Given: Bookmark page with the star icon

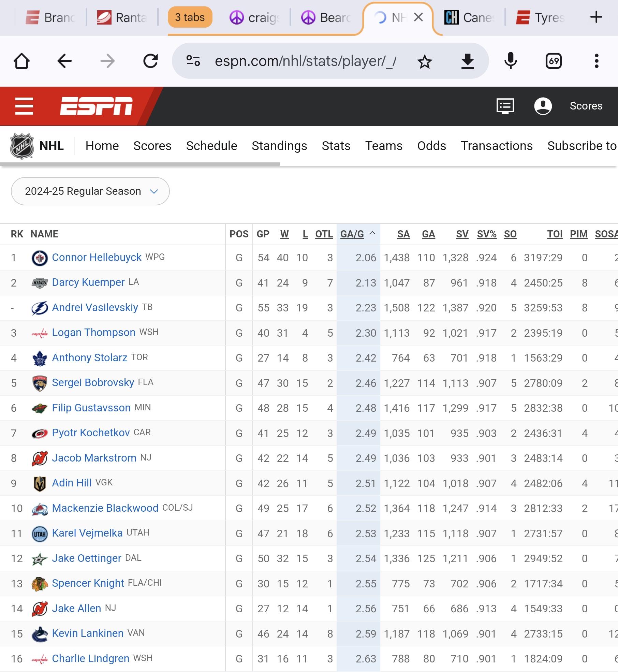Looking at the screenshot, I should (425, 61).
